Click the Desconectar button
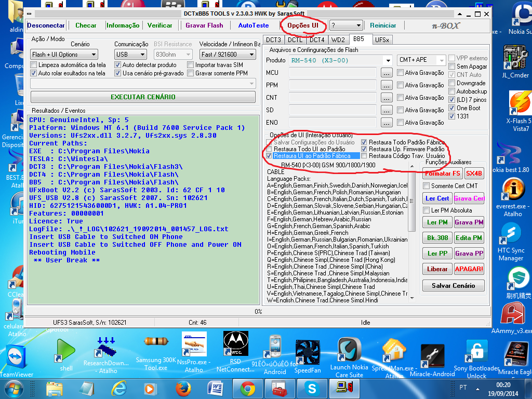This screenshot has width=532, height=399. pyautogui.click(x=46, y=25)
